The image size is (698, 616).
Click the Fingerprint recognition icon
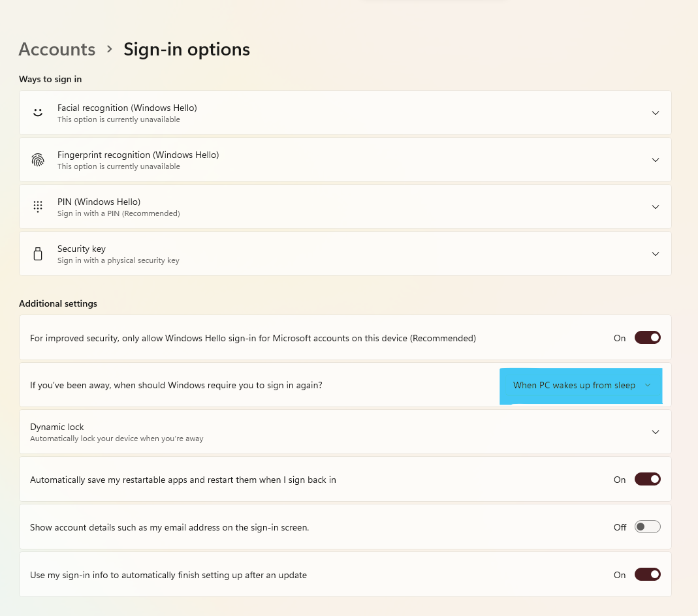tap(38, 159)
